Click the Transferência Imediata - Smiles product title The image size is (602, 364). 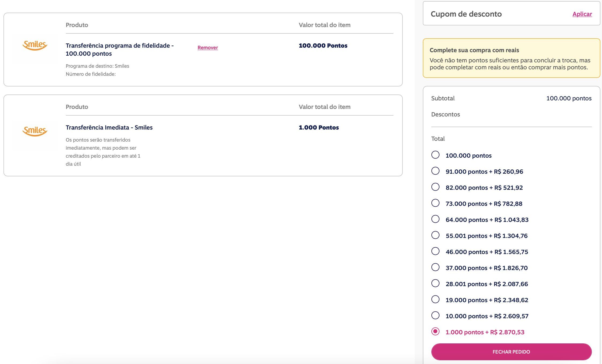[x=109, y=127]
